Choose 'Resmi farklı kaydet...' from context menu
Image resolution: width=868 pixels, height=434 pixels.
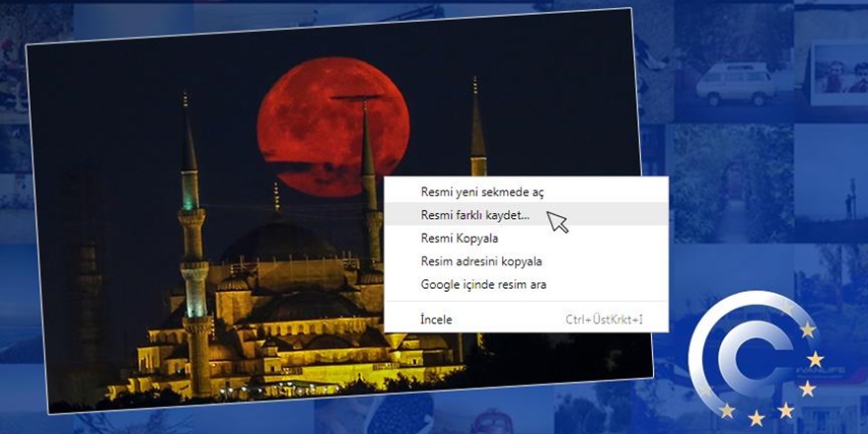(474, 215)
